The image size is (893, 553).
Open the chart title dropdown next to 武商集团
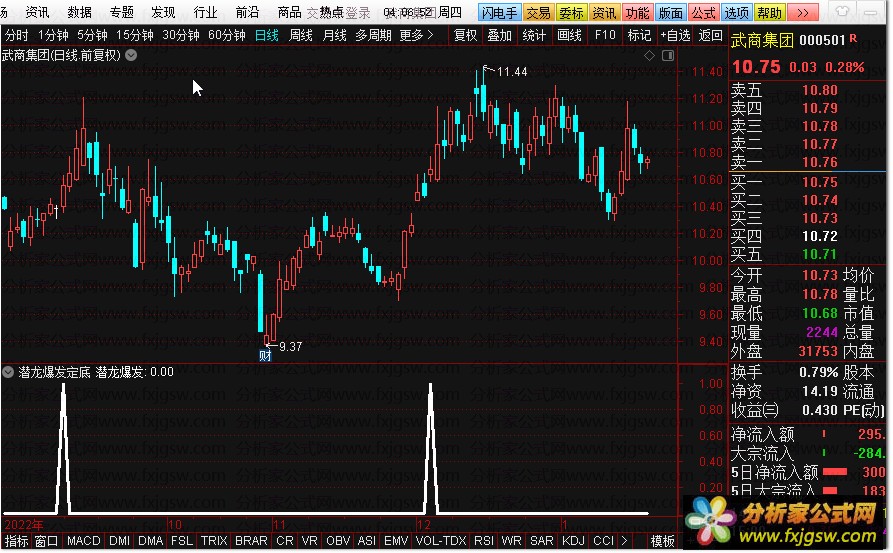131,55
